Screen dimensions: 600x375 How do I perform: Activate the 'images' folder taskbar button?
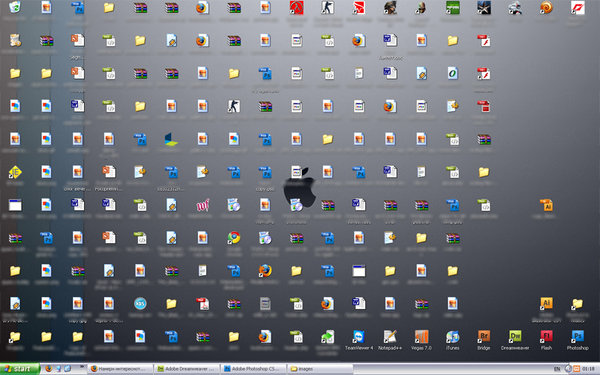click(x=320, y=369)
